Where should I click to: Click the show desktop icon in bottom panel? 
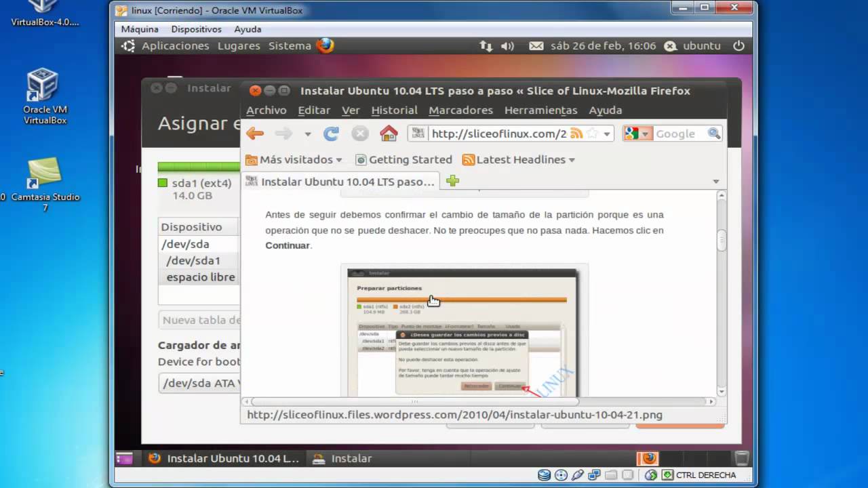tap(124, 458)
